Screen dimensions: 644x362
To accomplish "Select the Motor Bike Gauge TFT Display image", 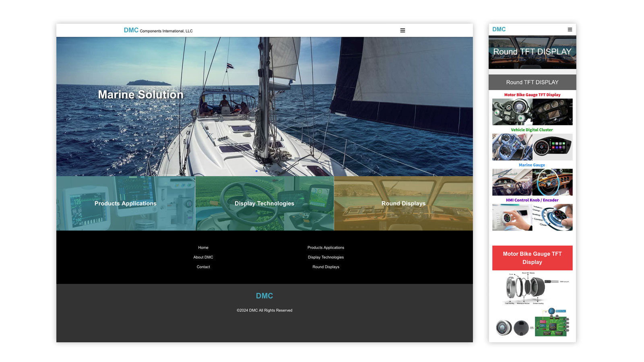I will pyautogui.click(x=532, y=112).
